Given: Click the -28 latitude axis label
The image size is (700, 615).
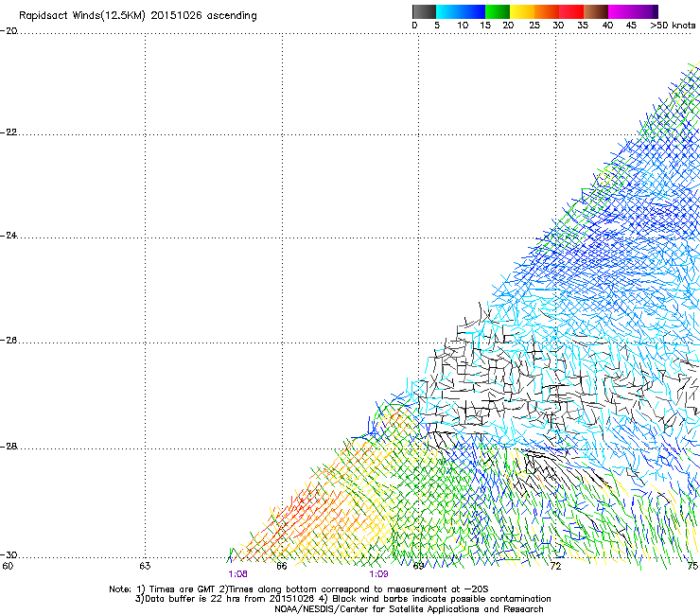Looking at the screenshot, I should [9, 447].
